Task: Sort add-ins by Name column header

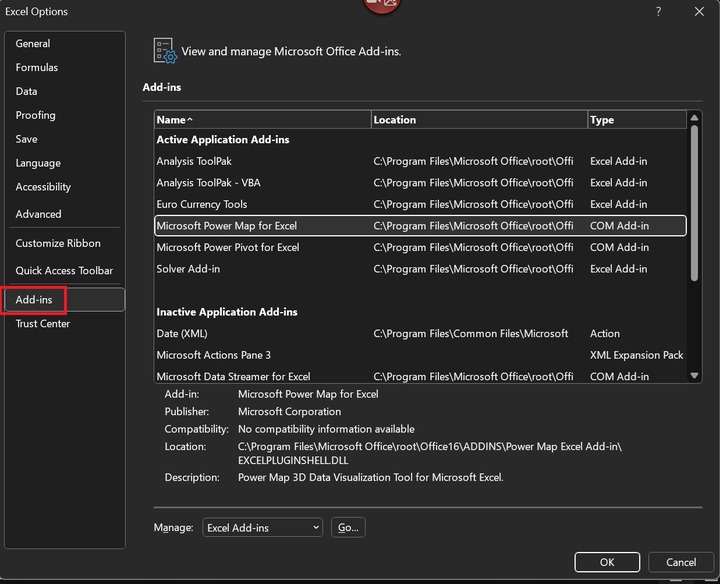Action: click(x=262, y=120)
